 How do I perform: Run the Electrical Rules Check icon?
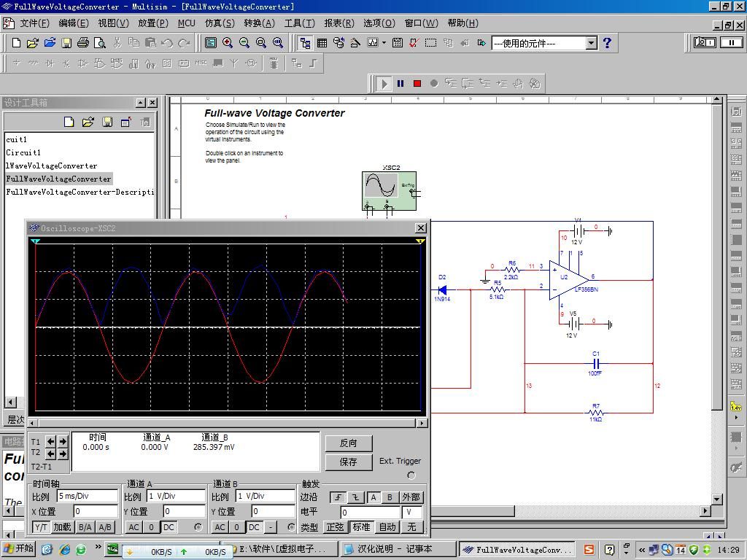point(414,43)
